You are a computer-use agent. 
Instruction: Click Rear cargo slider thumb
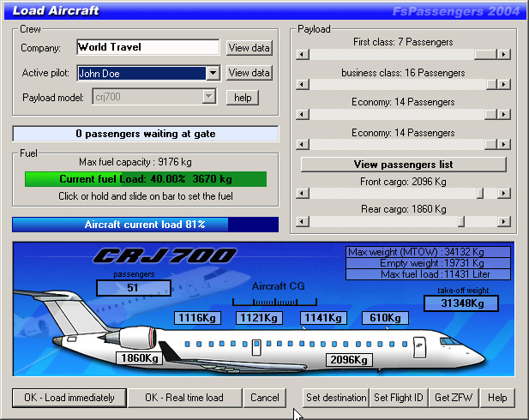[x=461, y=222]
